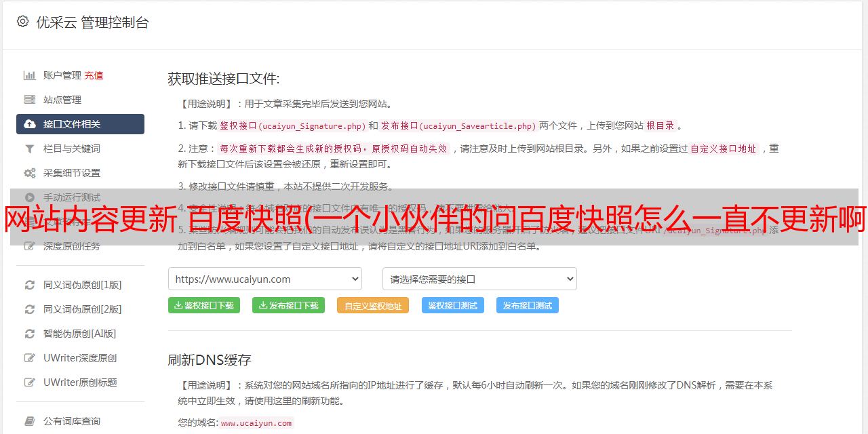Viewport: 868px width, 434px height.
Task: Open 智能伪原创[AI版] in the sidebar
Action: click(x=80, y=334)
